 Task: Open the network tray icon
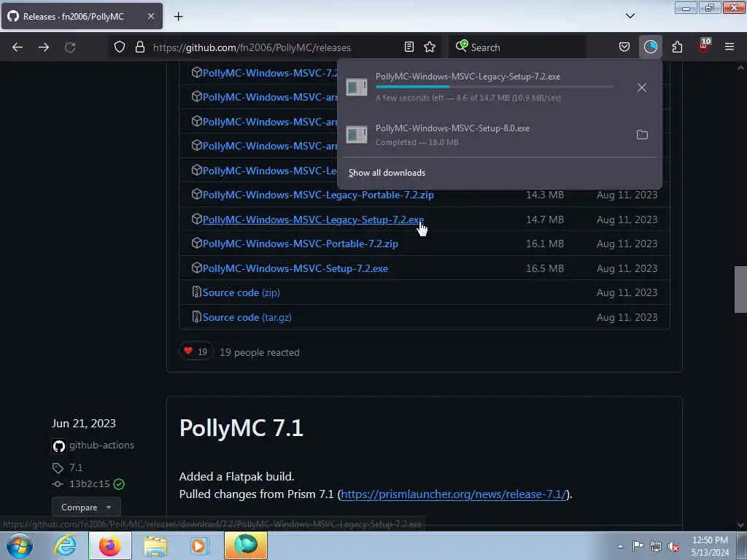(656, 547)
